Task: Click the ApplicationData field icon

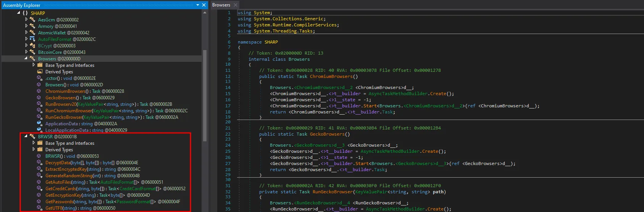Action: click(39, 124)
